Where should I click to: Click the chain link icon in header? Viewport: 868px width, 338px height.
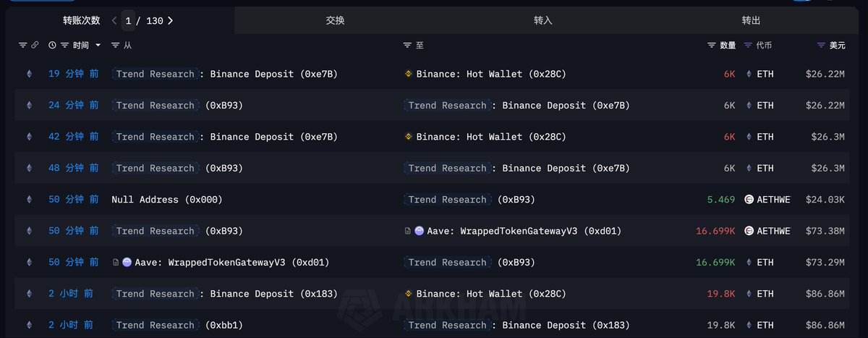click(34, 45)
